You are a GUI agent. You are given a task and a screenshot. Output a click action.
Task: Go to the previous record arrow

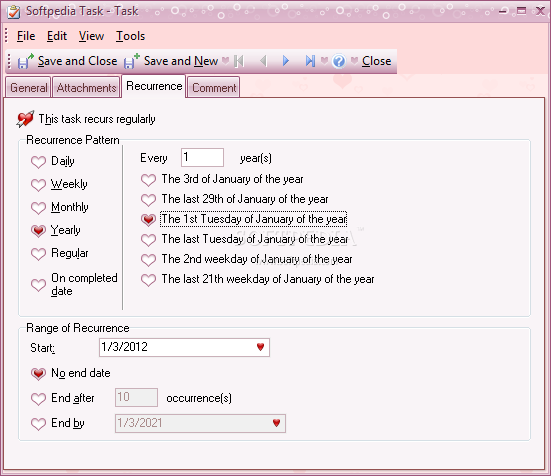click(263, 61)
